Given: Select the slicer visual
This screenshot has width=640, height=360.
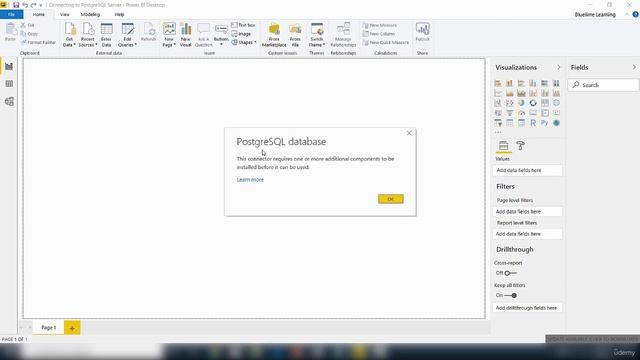Looking at the screenshot, I should click(498, 123).
